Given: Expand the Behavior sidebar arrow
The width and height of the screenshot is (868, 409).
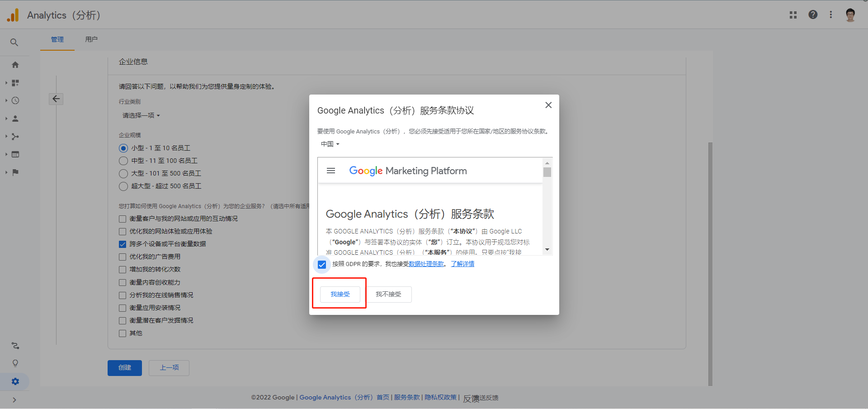Looking at the screenshot, I should pos(6,154).
